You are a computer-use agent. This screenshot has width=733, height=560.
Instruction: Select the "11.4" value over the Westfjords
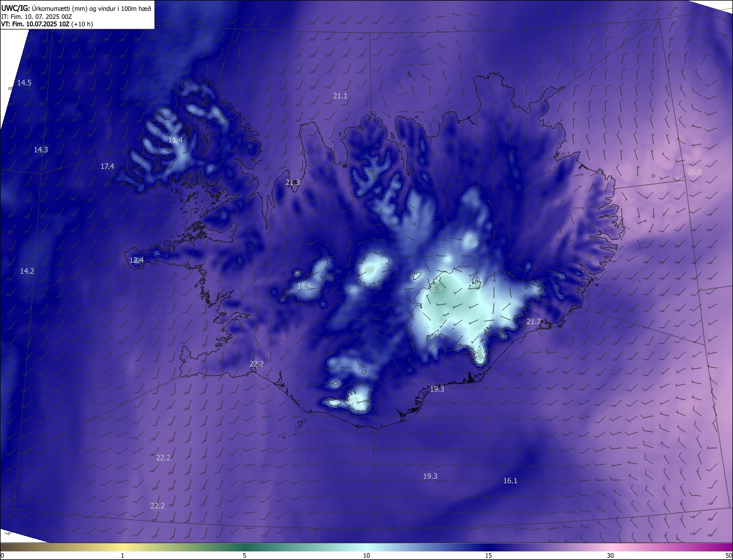point(175,140)
